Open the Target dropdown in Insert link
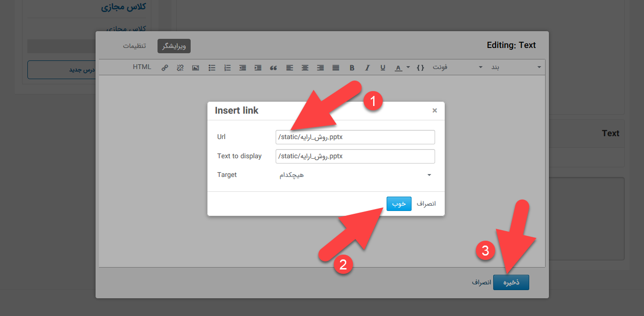 tap(355, 175)
